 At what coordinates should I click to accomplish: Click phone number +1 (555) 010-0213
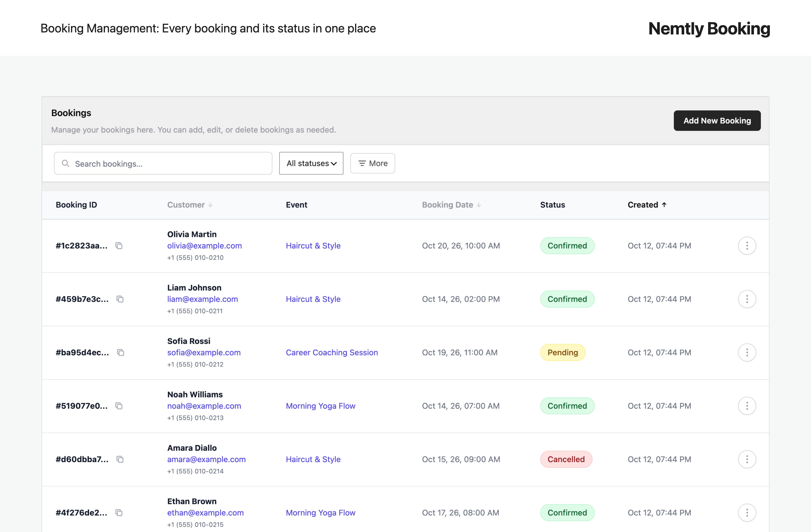click(195, 418)
